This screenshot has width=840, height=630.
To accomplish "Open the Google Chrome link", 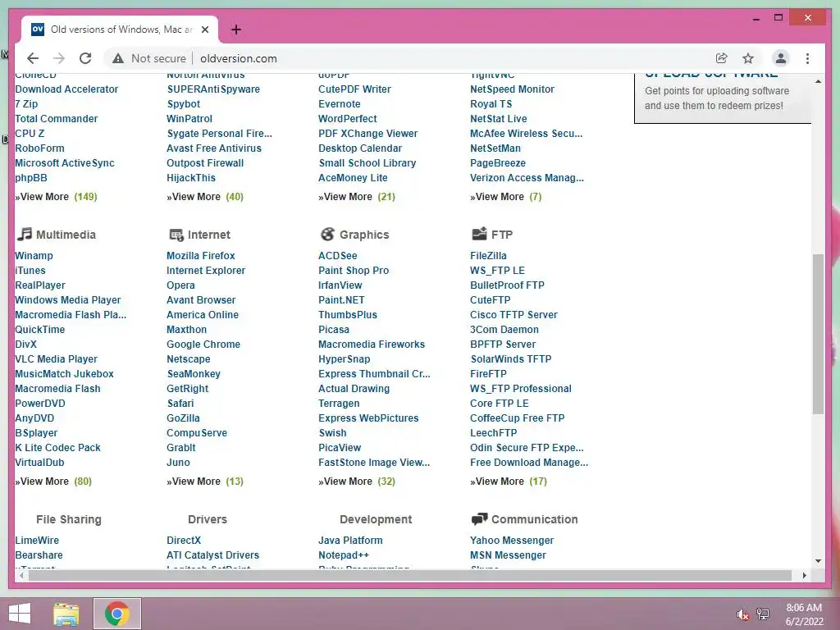I will pos(203,345).
